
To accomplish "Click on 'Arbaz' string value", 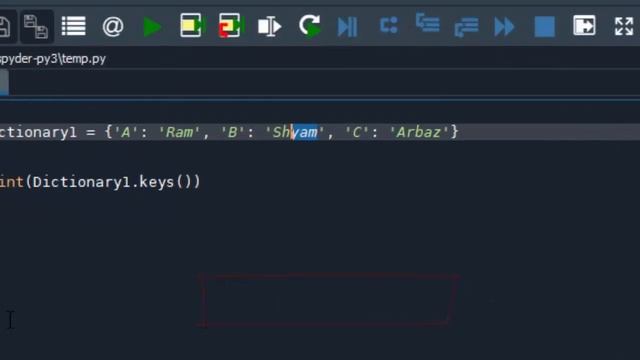I will click(419, 132).
